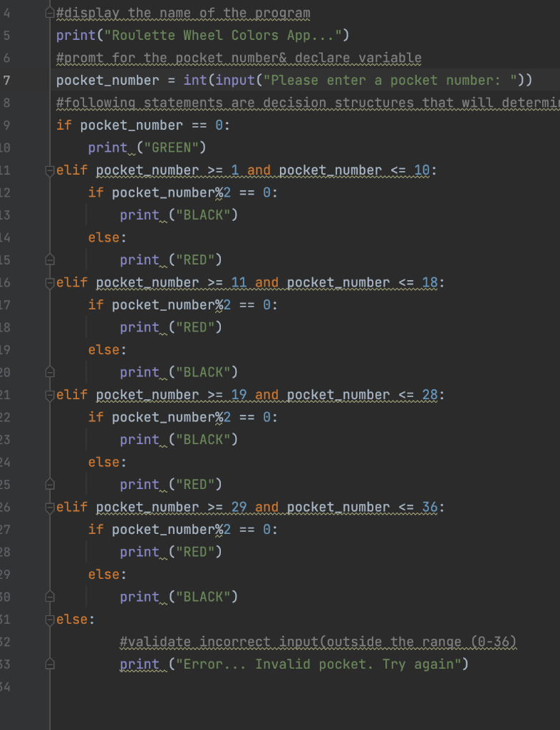Click the '#display the name of the program' comment
Image resolution: width=560 pixels, height=730 pixels.
coord(183,13)
